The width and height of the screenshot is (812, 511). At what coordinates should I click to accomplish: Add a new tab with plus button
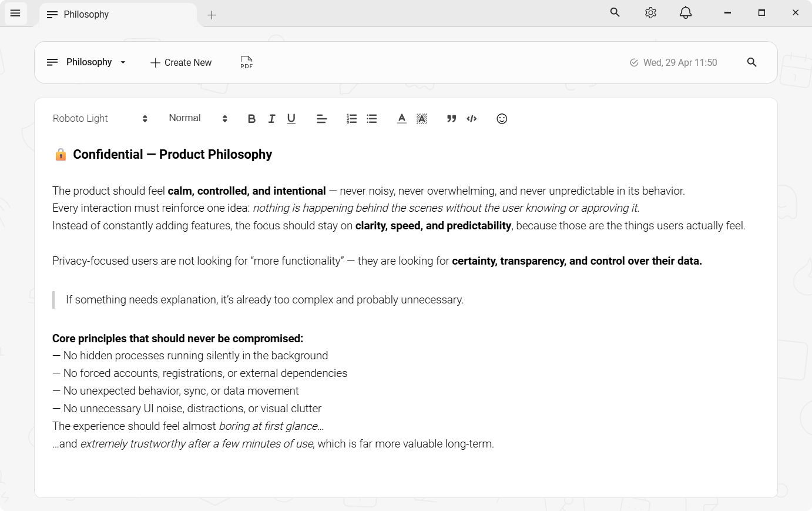(x=212, y=15)
